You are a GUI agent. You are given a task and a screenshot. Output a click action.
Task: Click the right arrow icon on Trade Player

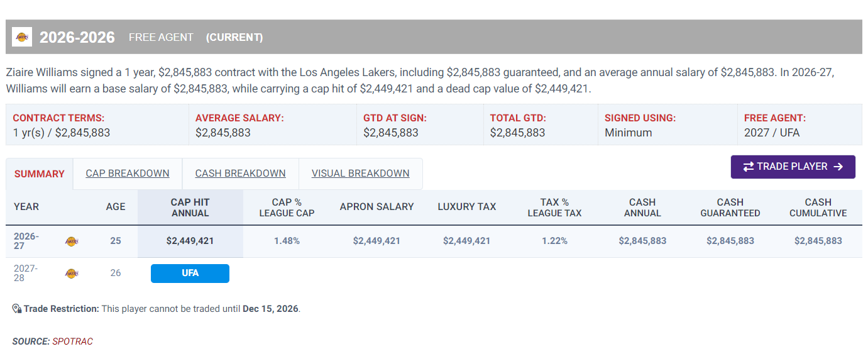click(838, 167)
